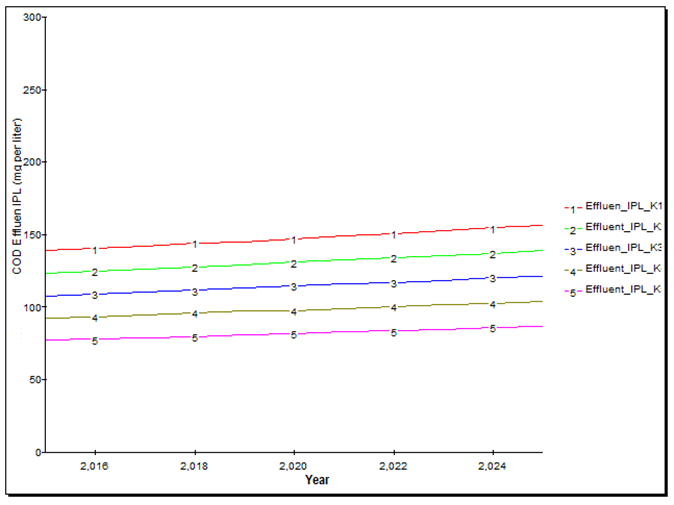The height and width of the screenshot is (505, 674).
Task: Click the red line's marker 1 above 2,020
Action: [x=294, y=239]
